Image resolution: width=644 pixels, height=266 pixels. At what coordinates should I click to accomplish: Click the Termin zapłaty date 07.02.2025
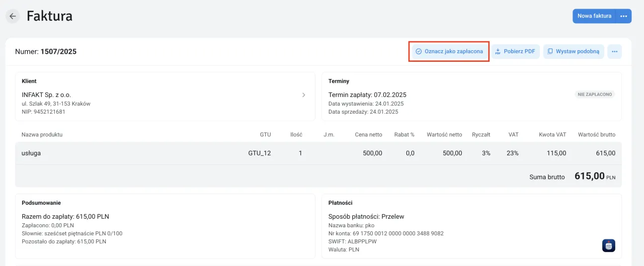coord(389,95)
